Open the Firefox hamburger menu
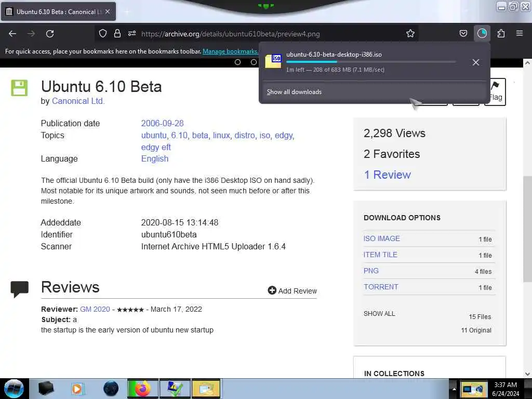Screen dimensions: 532x399 pyautogui.click(x=520, y=33)
